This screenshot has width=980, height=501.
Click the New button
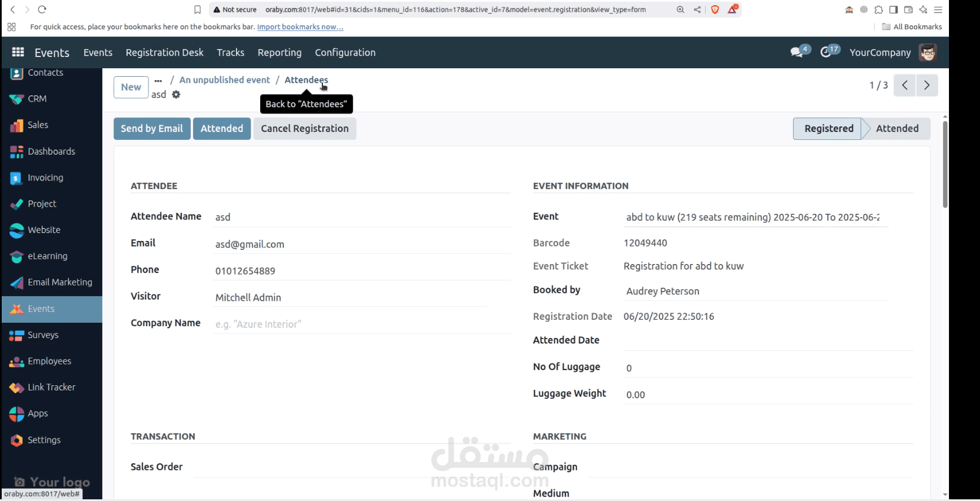131,87
